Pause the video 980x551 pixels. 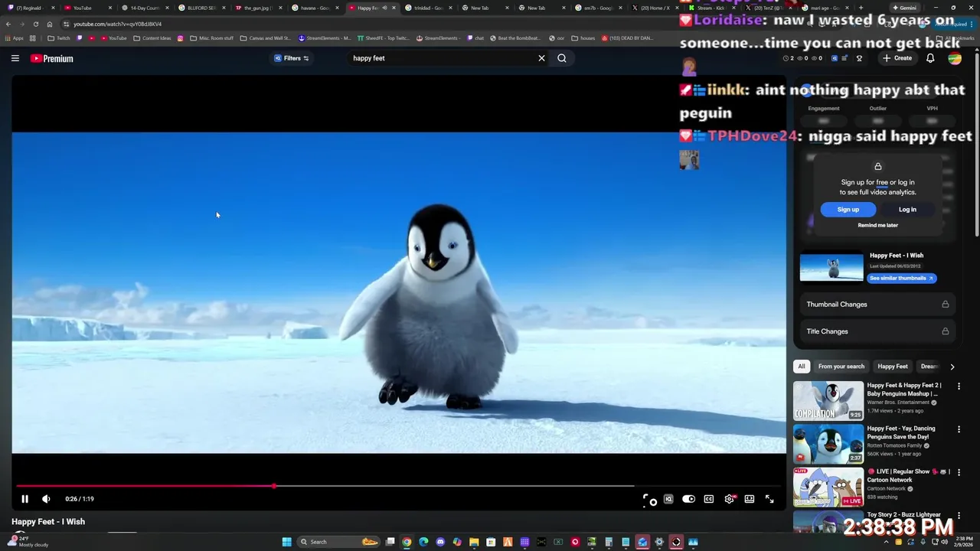coord(24,499)
